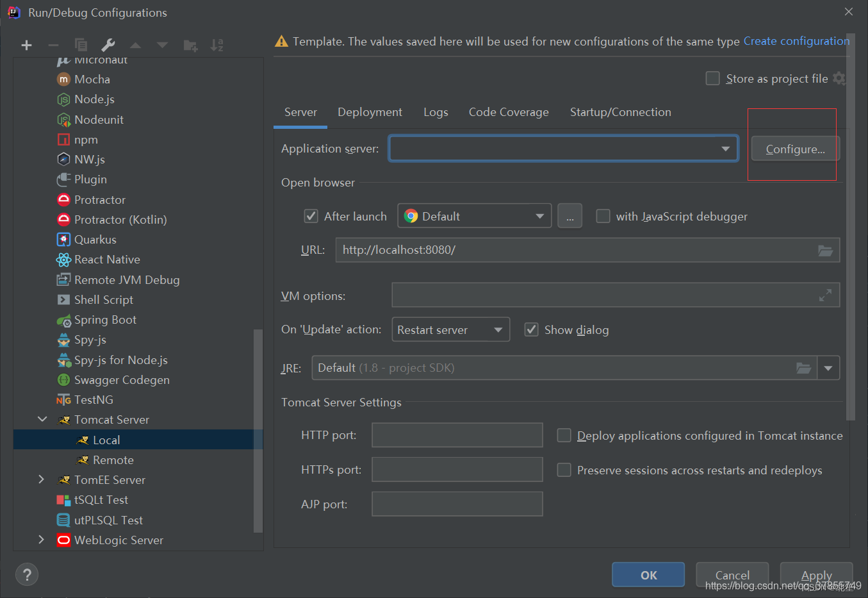
Task: Click the OK button
Action: (x=648, y=575)
